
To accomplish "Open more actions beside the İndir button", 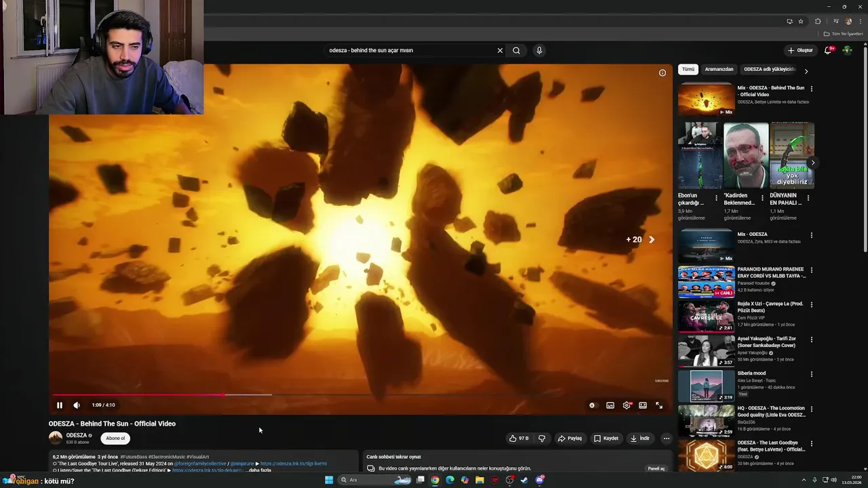I will (667, 439).
